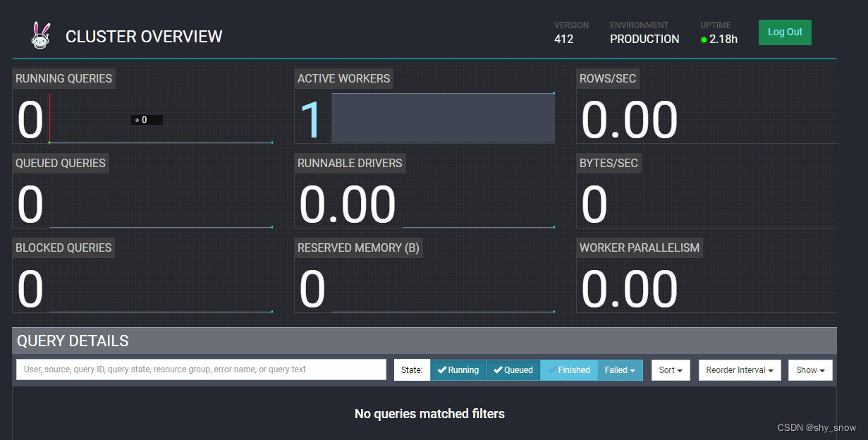Toggle the Queued state filter
The width and height of the screenshot is (868, 440).
point(513,370)
